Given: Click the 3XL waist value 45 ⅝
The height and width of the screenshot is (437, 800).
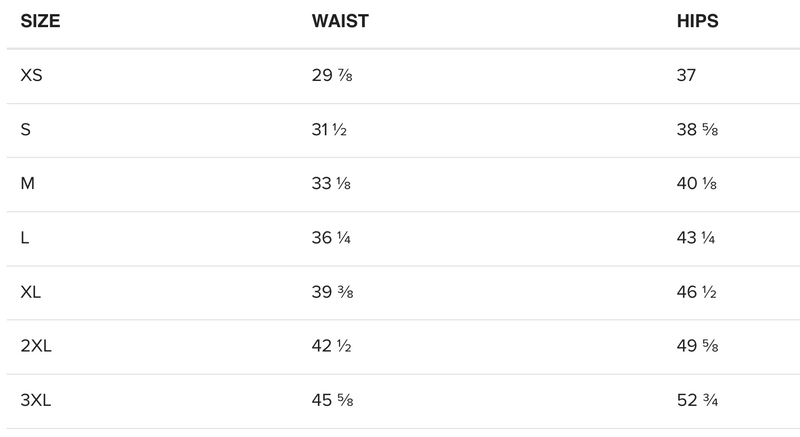Looking at the screenshot, I should tap(331, 401).
